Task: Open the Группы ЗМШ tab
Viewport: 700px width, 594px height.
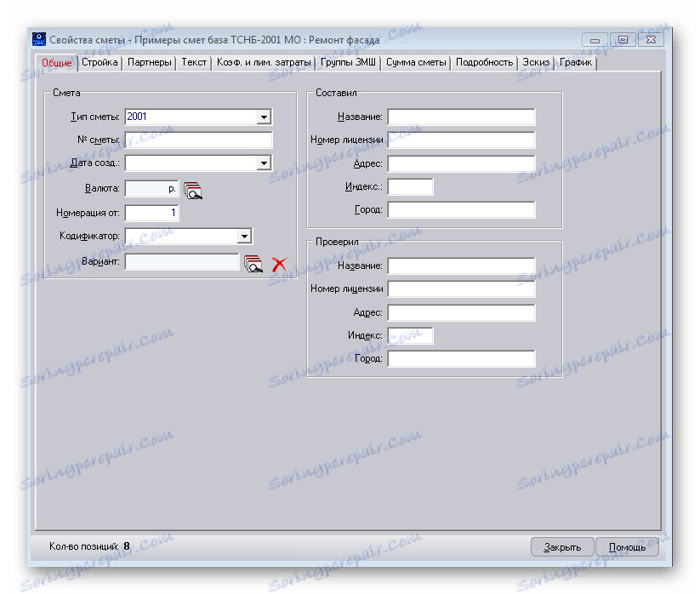Action: [348, 62]
